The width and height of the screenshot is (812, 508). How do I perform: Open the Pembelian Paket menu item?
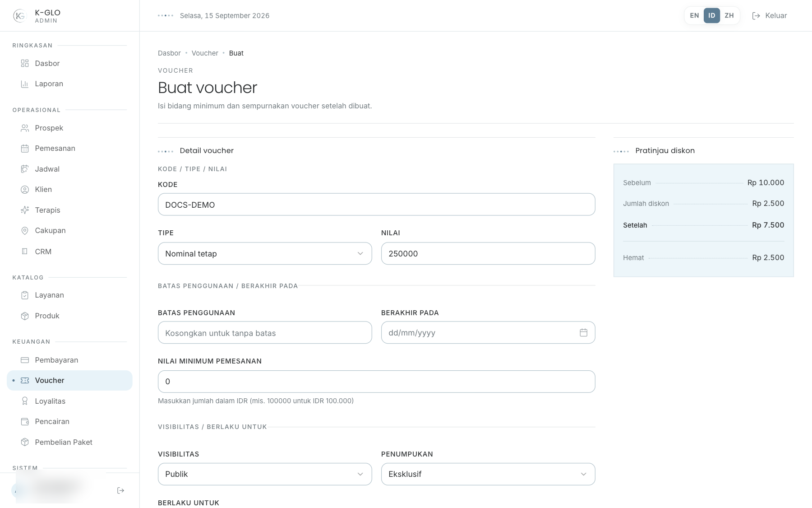click(69, 443)
